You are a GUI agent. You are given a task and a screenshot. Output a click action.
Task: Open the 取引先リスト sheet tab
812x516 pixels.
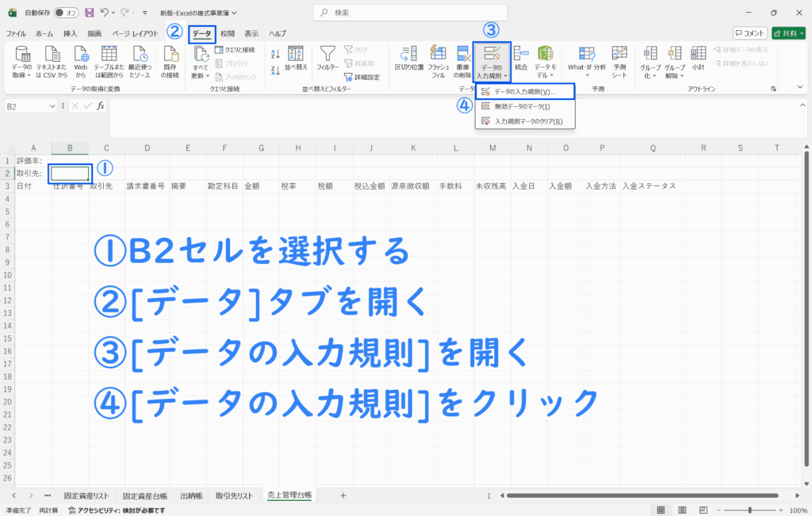pyautogui.click(x=234, y=495)
